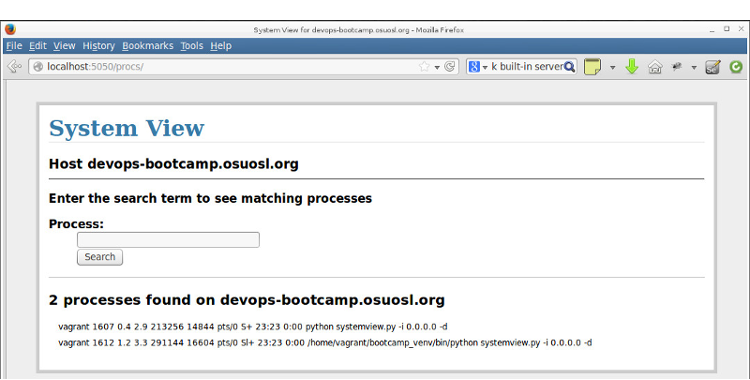Go back with the back arrow

pyautogui.click(x=14, y=67)
